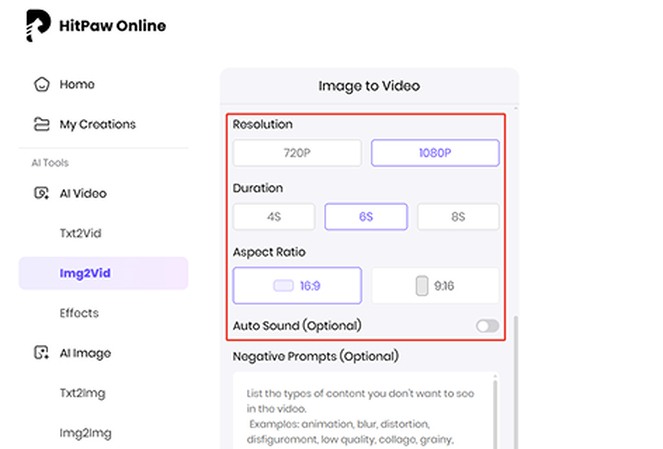The height and width of the screenshot is (449, 663).
Task: Go to Txt2Vid tool
Action: tap(81, 233)
